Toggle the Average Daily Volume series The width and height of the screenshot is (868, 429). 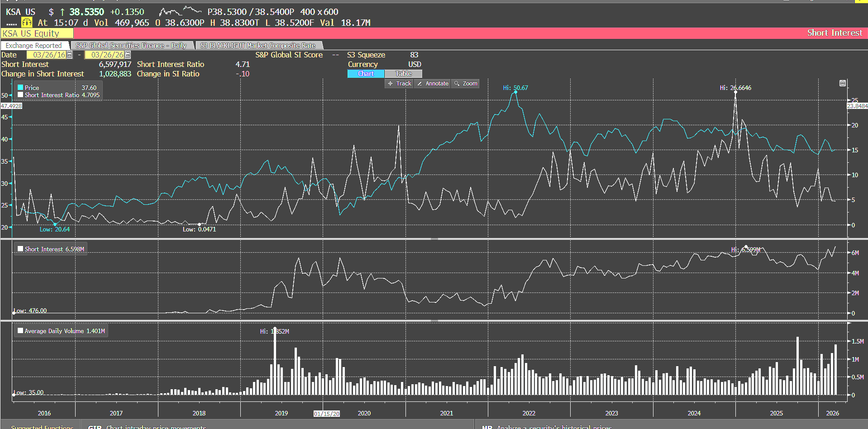20,330
